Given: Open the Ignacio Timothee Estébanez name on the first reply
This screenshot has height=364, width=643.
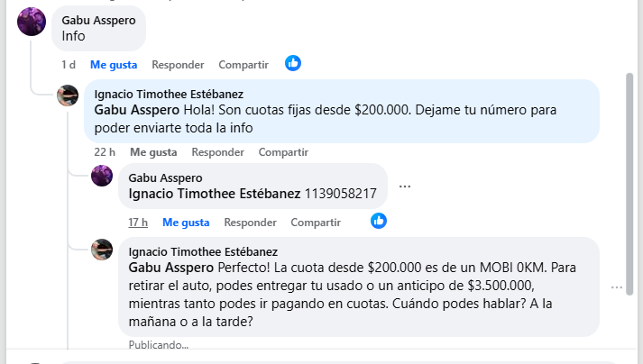Looking at the screenshot, I should click(x=169, y=94).
